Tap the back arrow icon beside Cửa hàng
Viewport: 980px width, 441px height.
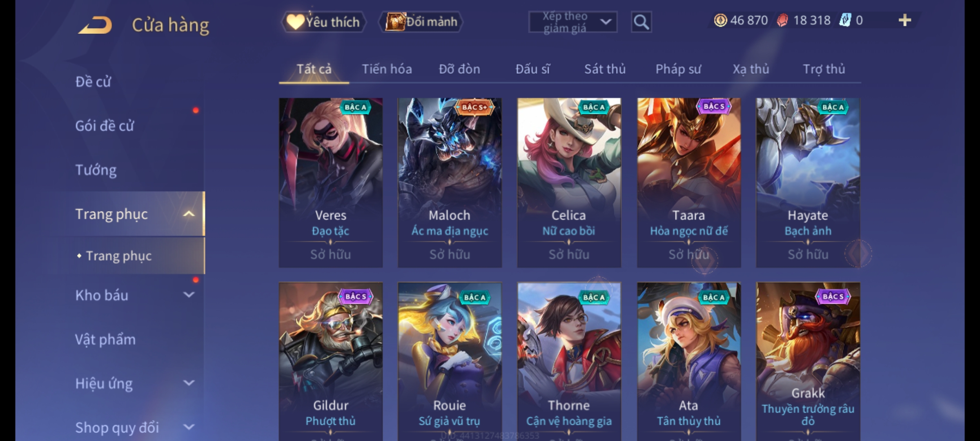click(95, 25)
